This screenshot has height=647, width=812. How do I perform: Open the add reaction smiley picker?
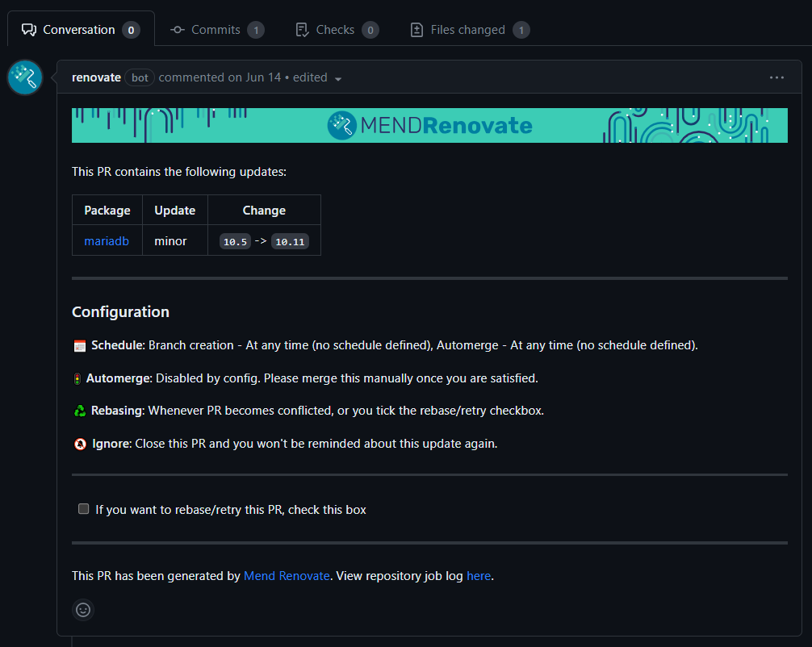pyautogui.click(x=82, y=610)
